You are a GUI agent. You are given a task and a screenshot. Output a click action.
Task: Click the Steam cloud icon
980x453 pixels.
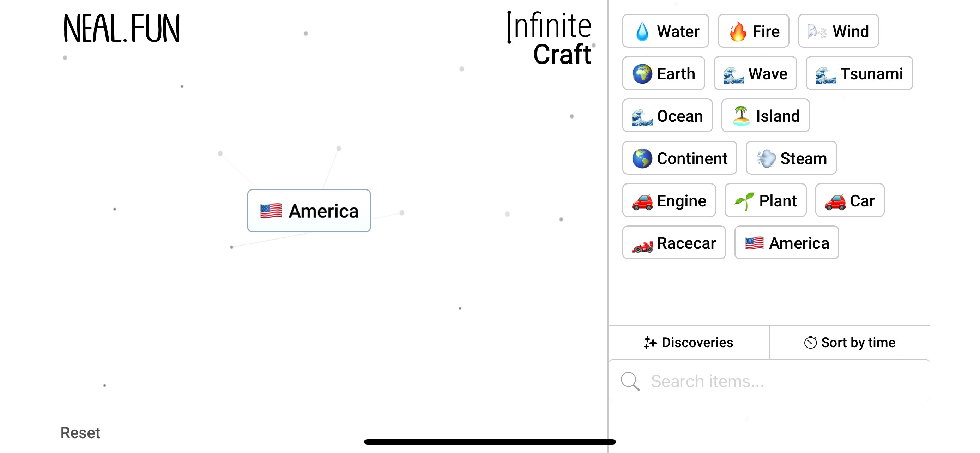pos(766,158)
